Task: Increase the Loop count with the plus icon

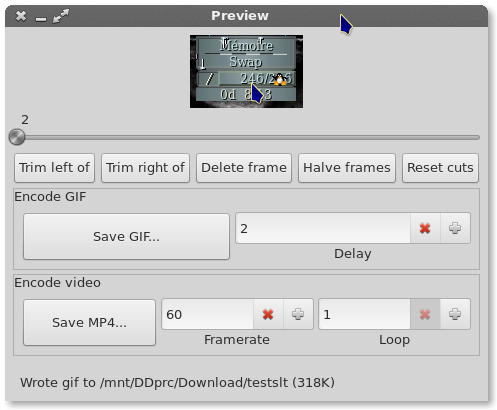Action: tap(455, 314)
